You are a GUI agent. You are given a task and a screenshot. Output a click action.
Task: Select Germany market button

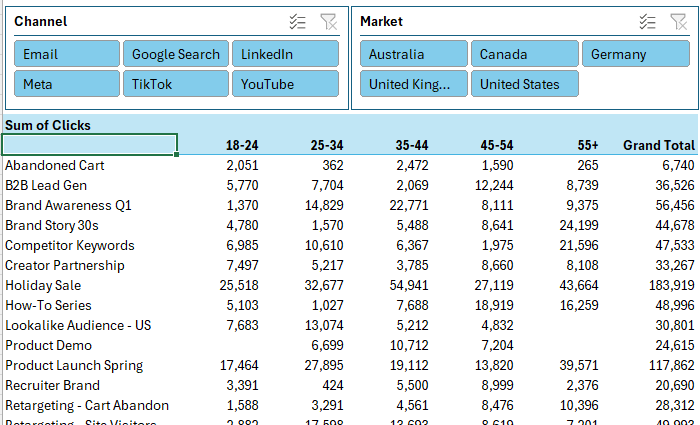click(x=636, y=54)
